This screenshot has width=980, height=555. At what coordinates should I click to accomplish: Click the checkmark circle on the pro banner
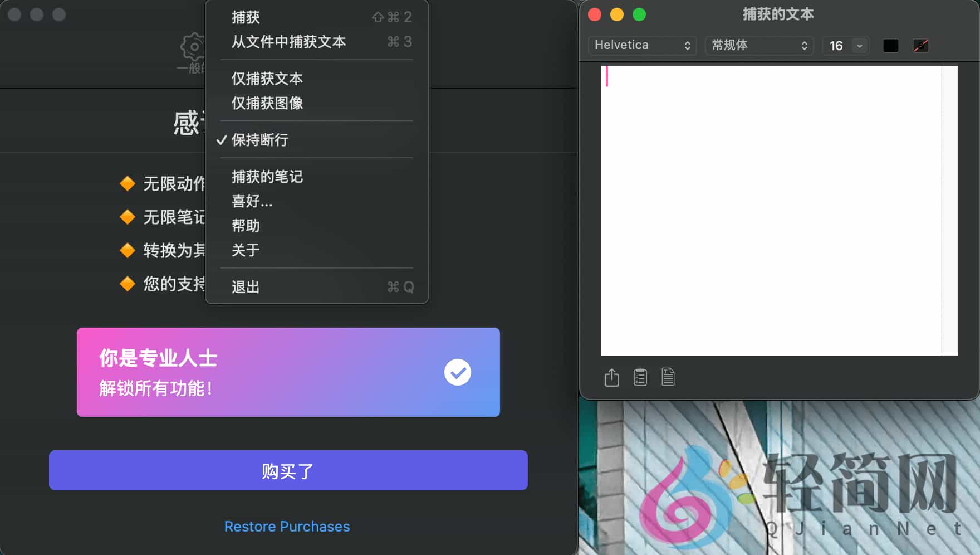point(458,372)
